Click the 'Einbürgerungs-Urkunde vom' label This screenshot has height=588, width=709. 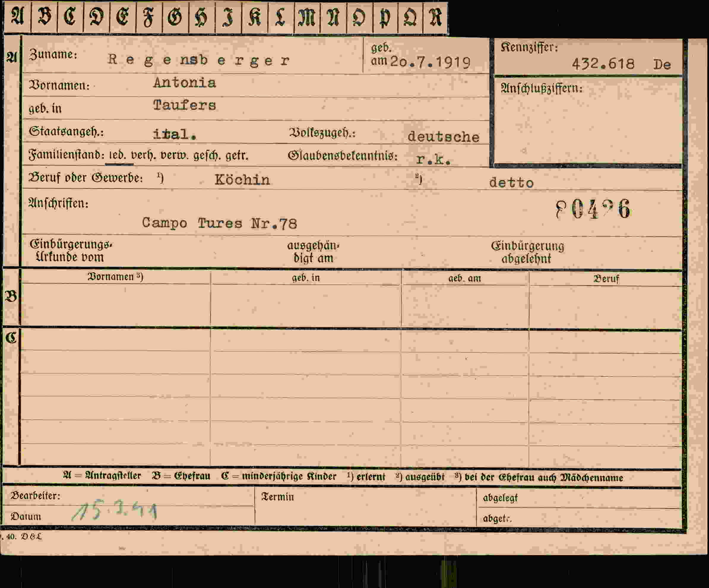click(71, 251)
